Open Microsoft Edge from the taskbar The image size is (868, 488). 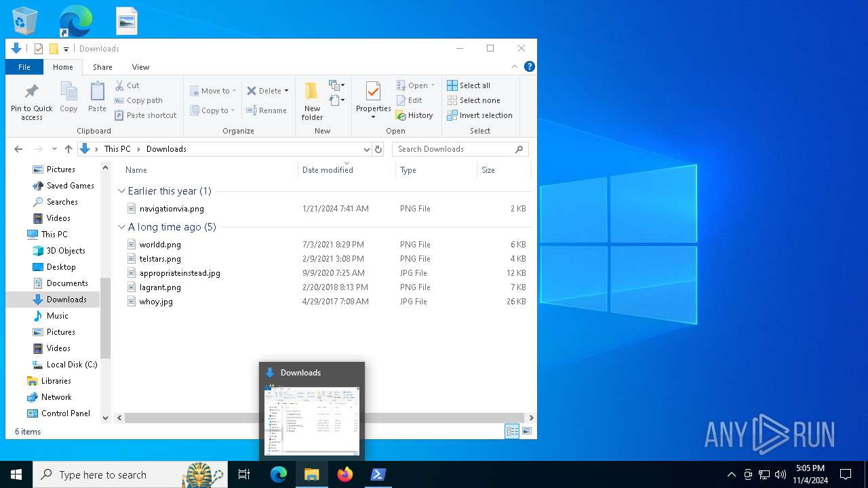tap(279, 474)
